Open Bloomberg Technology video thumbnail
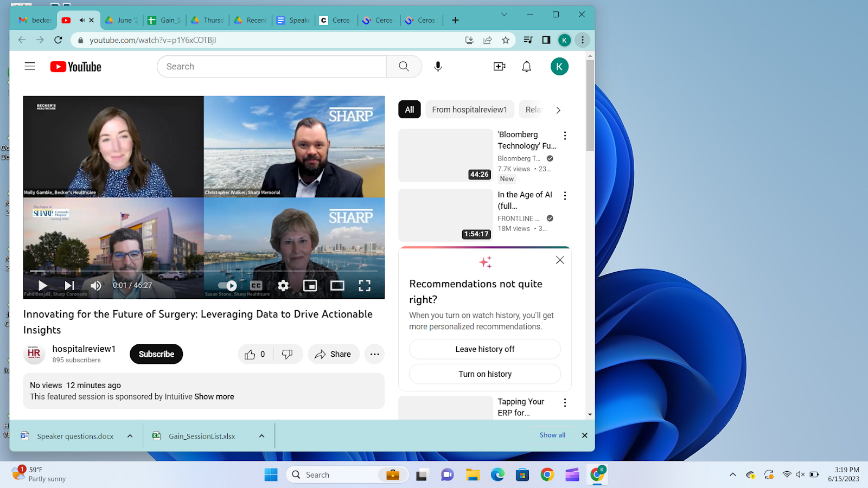 click(445, 155)
